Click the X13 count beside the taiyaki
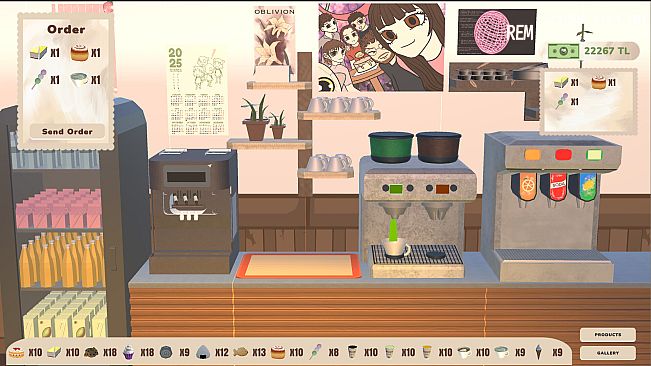The width and height of the screenshot is (651, 366). click(259, 353)
